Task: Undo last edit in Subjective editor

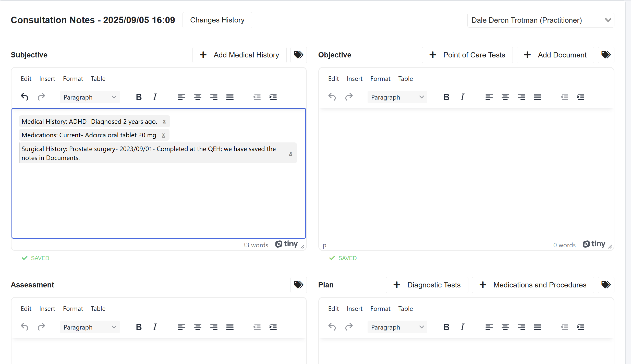Action: (25, 97)
